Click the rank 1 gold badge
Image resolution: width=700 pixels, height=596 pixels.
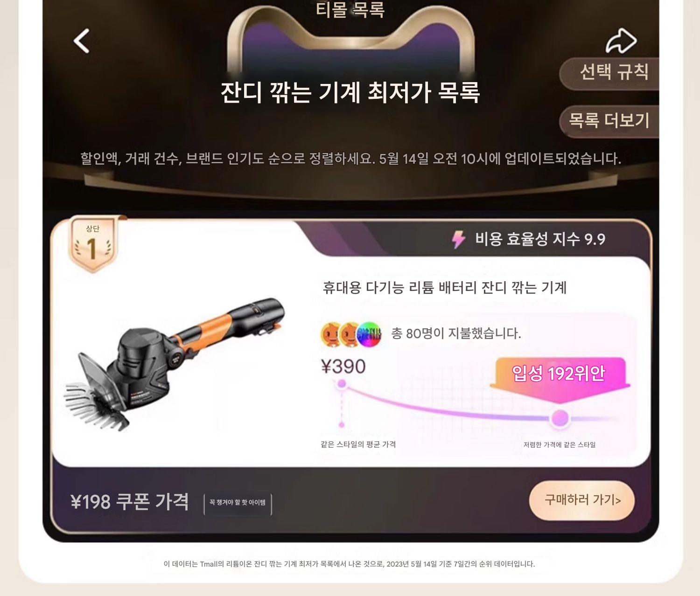coord(93,244)
